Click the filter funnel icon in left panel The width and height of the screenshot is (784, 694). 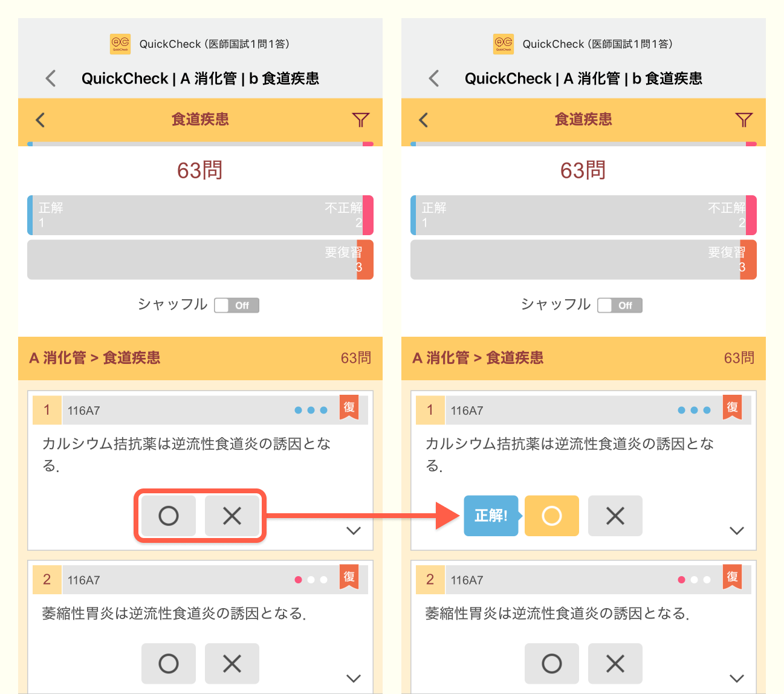pyautogui.click(x=360, y=120)
